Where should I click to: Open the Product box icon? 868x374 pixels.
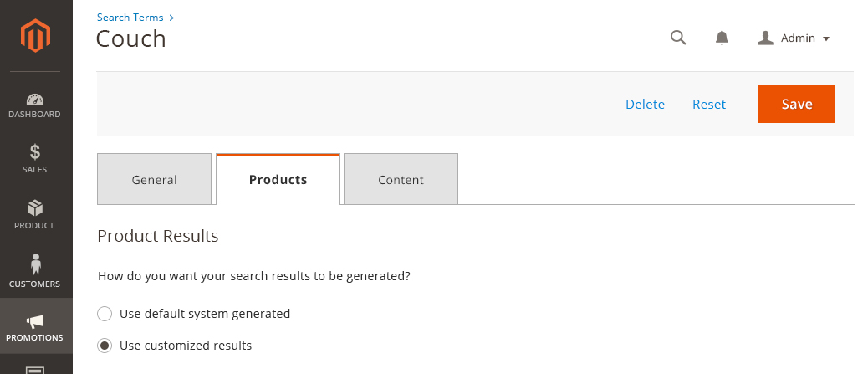(x=35, y=208)
